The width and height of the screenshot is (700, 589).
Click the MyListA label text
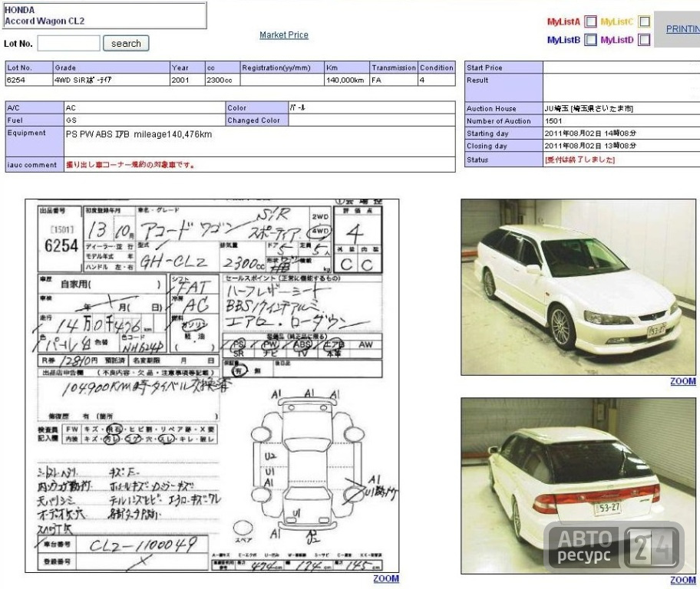pos(563,21)
